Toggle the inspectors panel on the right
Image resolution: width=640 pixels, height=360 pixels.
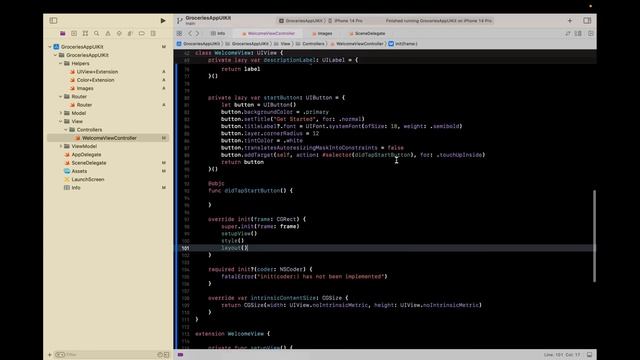587,20
